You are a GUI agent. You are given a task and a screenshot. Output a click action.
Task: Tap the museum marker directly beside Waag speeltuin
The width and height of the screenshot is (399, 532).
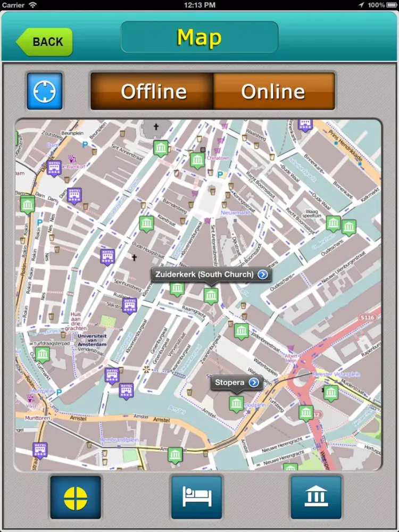(333, 223)
